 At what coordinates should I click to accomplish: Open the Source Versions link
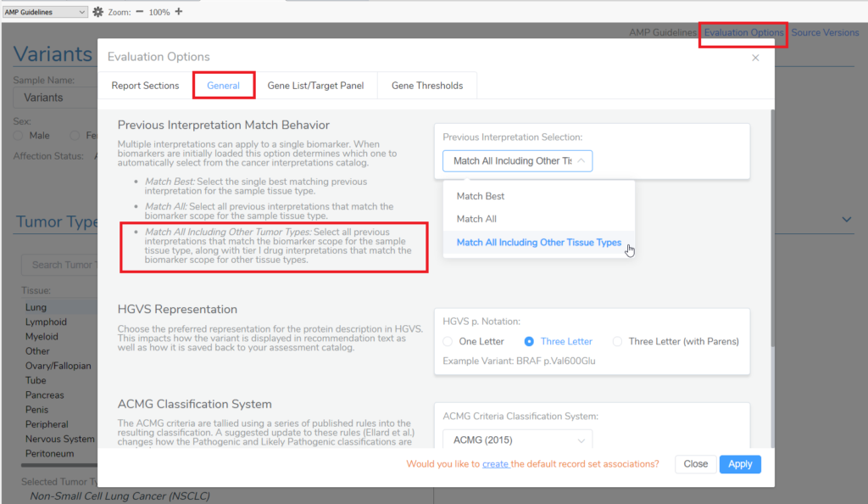(825, 33)
